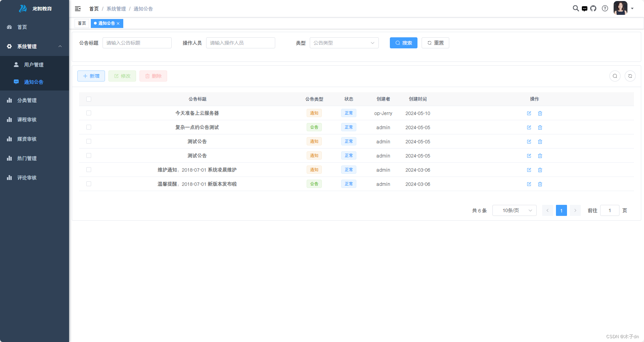
Task: Click the 搜索 search button
Action: click(x=404, y=43)
